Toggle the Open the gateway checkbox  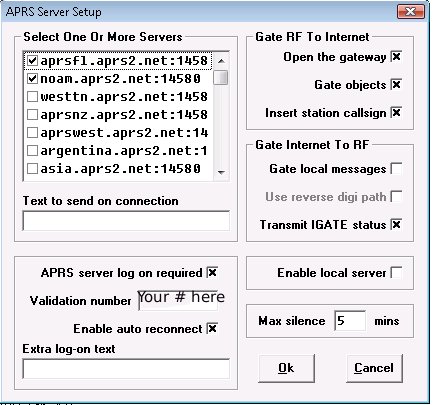click(396, 57)
